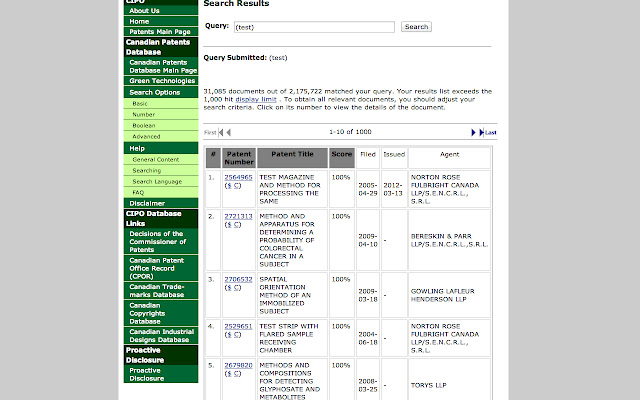Click the Patent Title column header
The image size is (640, 400).
pyautogui.click(x=292, y=158)
